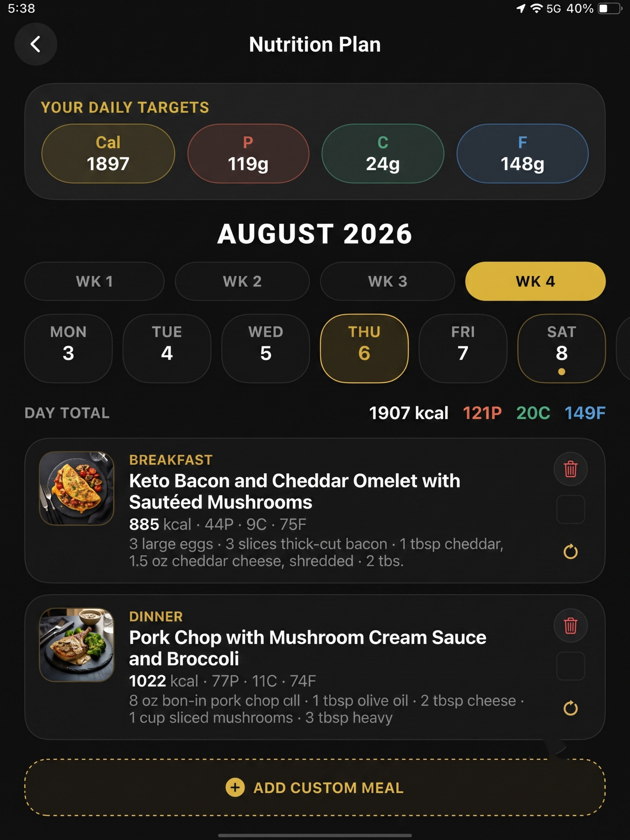Open the pork chop photo thumbnail
The width and height of the screenshot is (630, 840).
[x=77, y=645]
